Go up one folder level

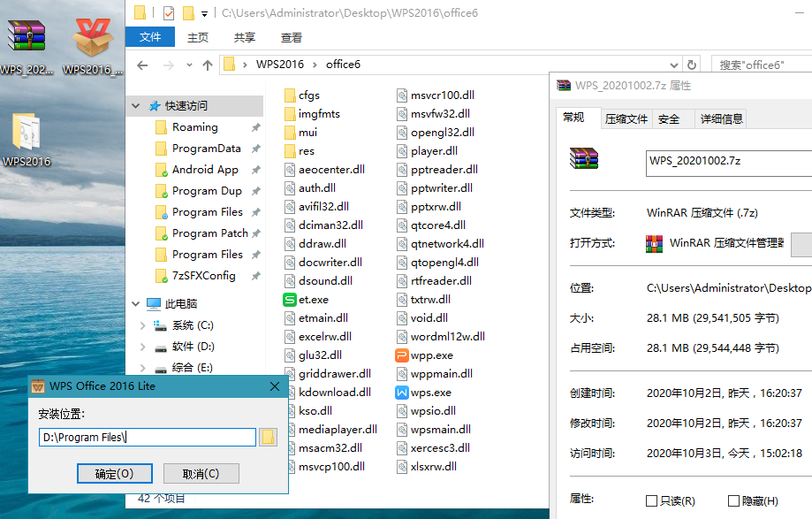tap(208, 65)
